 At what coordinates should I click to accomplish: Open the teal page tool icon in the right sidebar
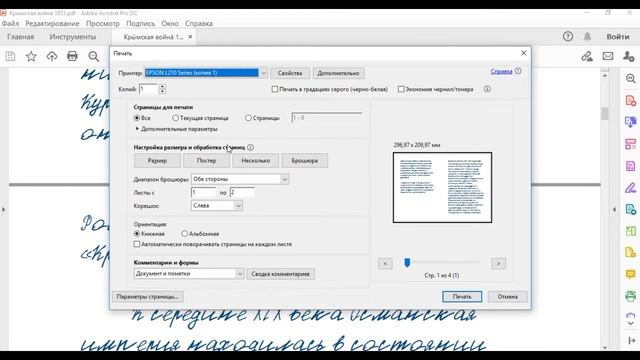[x=631, y=209]
